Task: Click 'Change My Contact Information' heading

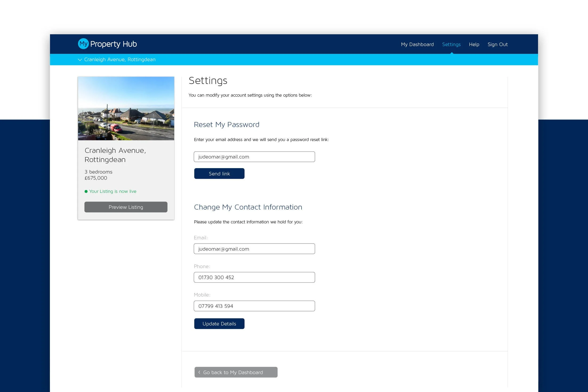Action: (x=248, y=207)
